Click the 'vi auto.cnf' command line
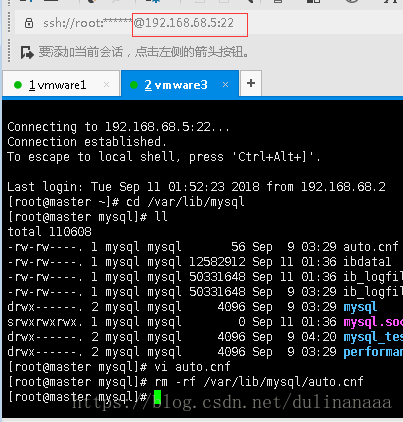403x422 pixels. (x=119, y=367)
